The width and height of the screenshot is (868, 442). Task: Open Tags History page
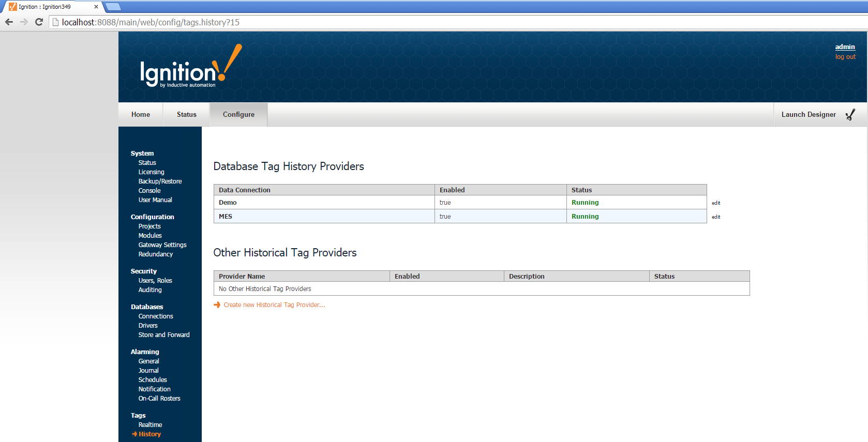(x=149, y=434)
